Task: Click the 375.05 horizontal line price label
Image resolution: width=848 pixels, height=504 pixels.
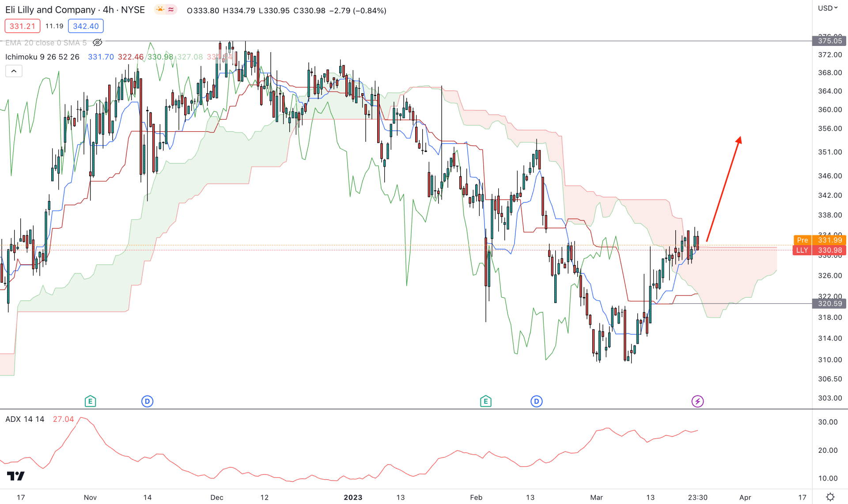Action: pyautogui.click(x=829, y=41)
